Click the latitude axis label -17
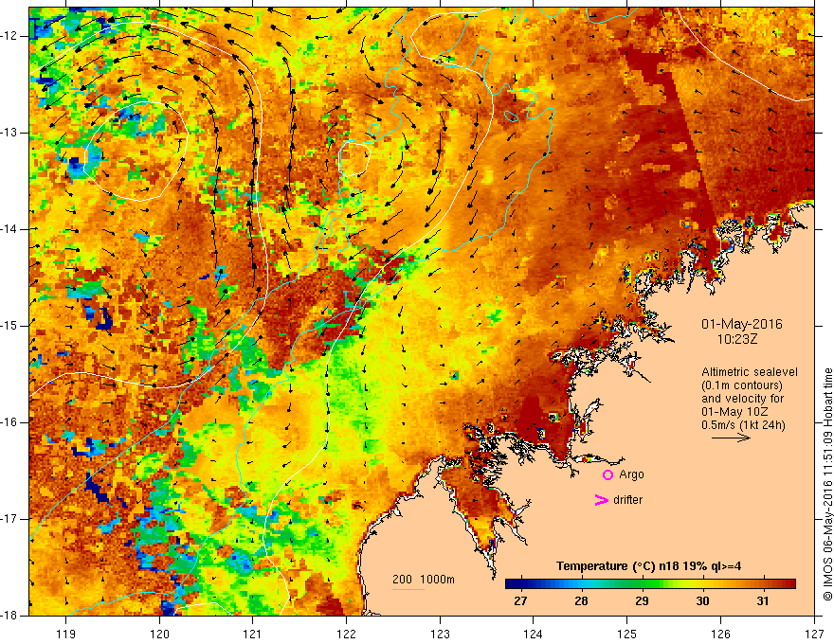834x644 pixels. (10, 519)
